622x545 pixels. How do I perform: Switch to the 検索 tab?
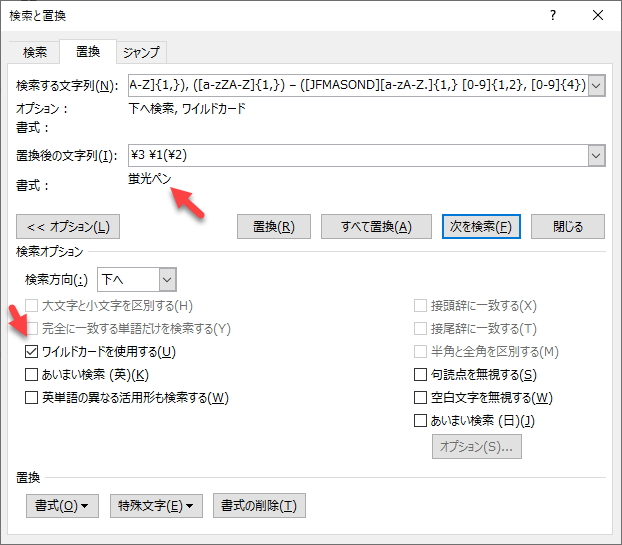(x=35, y=52)
